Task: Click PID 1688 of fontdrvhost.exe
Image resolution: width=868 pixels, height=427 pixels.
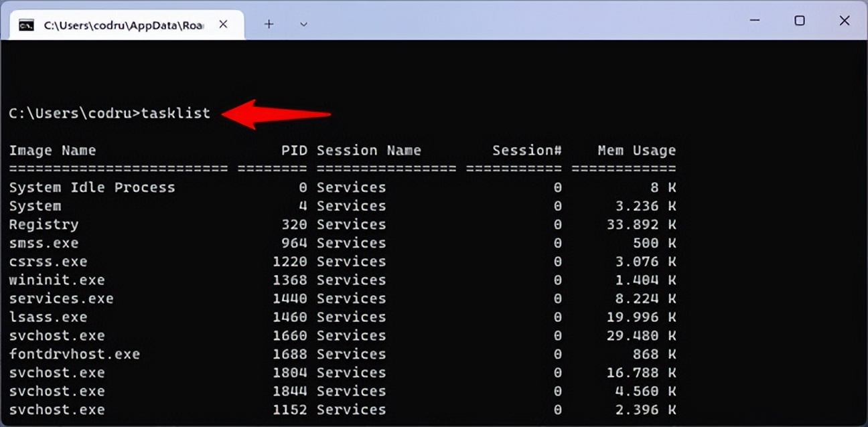Action: pos(289,354)
